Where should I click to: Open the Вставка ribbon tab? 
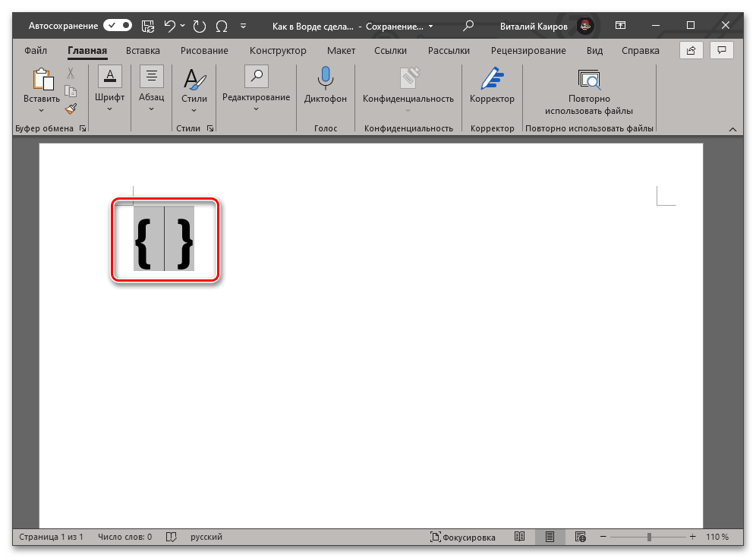coord(143,51)
